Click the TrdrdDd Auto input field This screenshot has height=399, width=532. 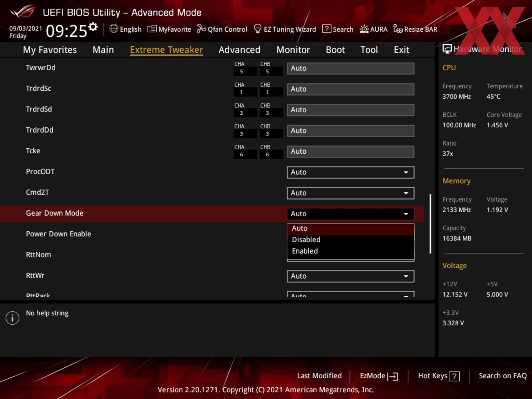(x=350, y=130)
